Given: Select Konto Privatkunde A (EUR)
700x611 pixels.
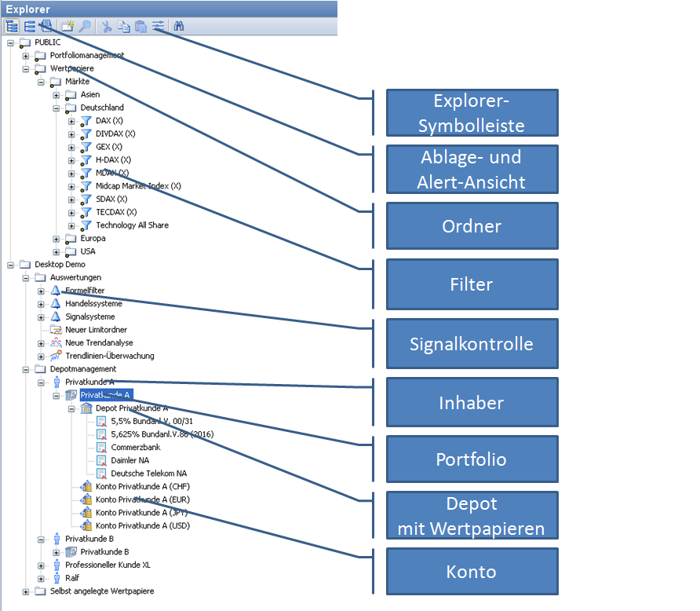Looking at the screenshot, I should (x=142, y=499).
